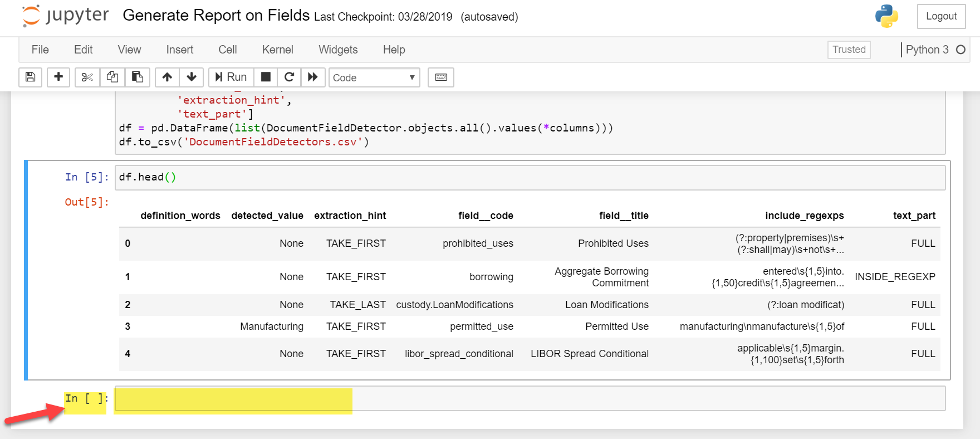980x439 pixels.
Task: Click the Trusted notebook button
Action: click(x=849, y=50)
